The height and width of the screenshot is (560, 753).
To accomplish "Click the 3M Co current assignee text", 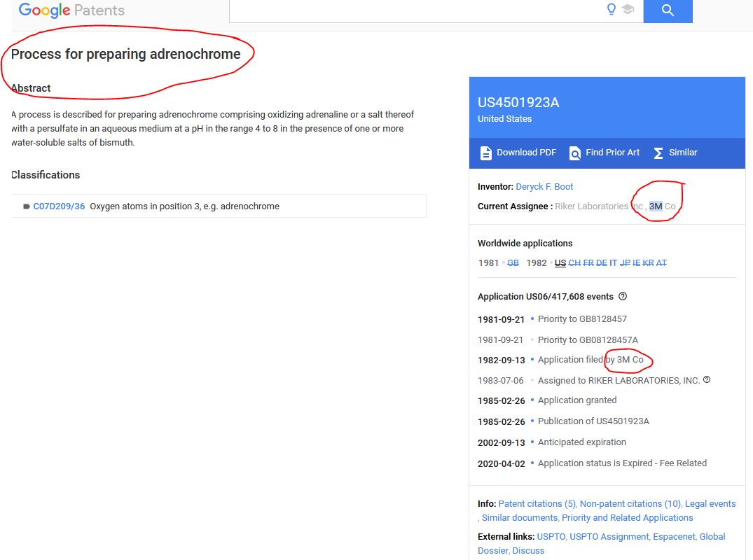I will [662, 206].
